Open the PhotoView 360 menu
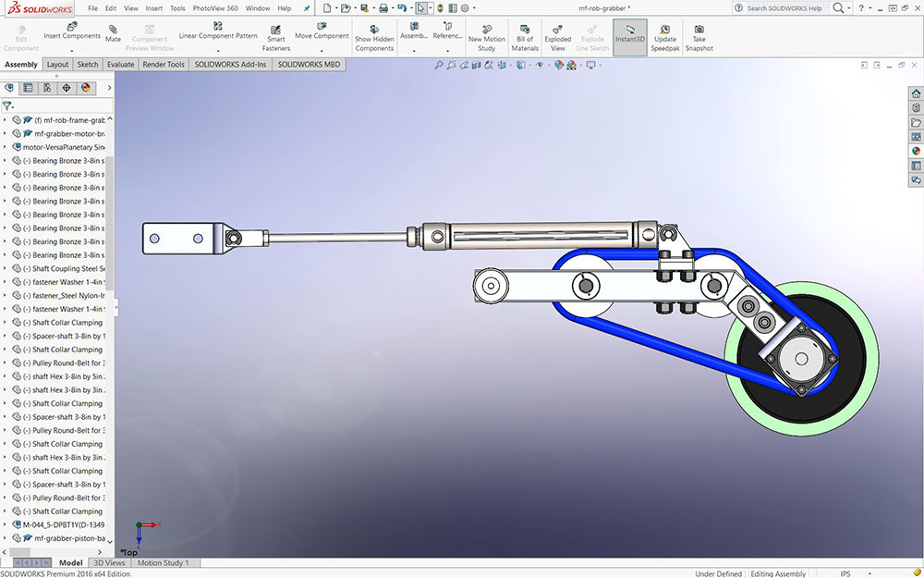924x578 pixels. [215, 8]
